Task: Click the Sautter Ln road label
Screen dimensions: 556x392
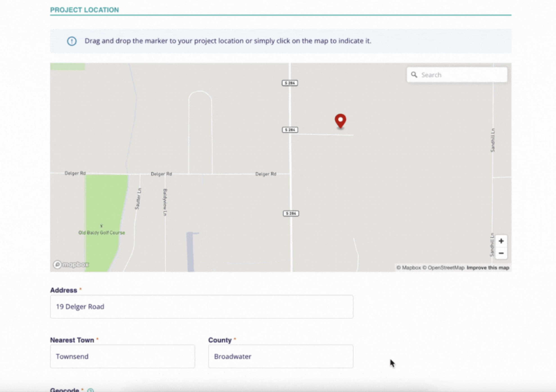Action: pos(138,198)
